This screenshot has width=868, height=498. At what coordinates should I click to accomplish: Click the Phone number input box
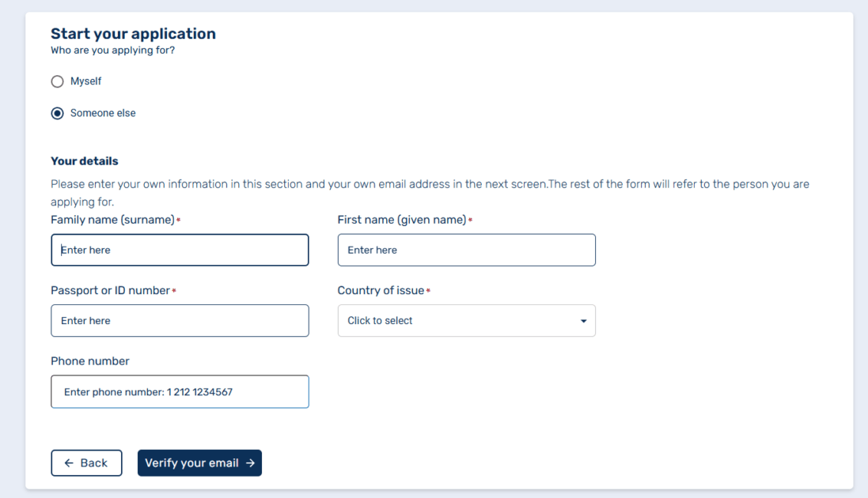180,391
